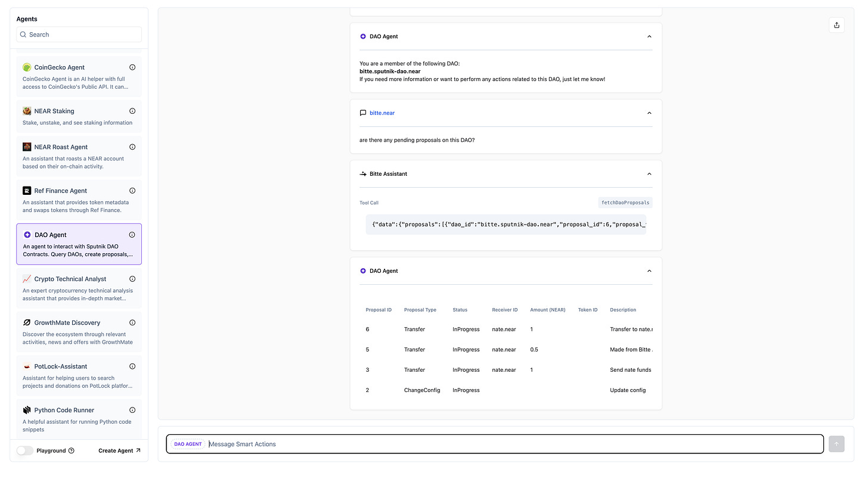Click the send message arrow button
The image size is (868, 485).
836,444
